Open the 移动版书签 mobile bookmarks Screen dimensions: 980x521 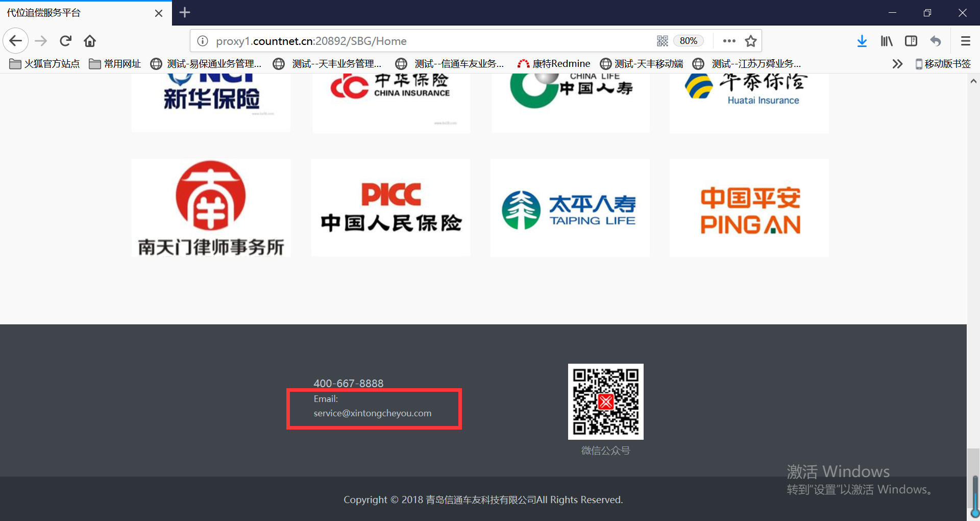(x=943, y=64)
